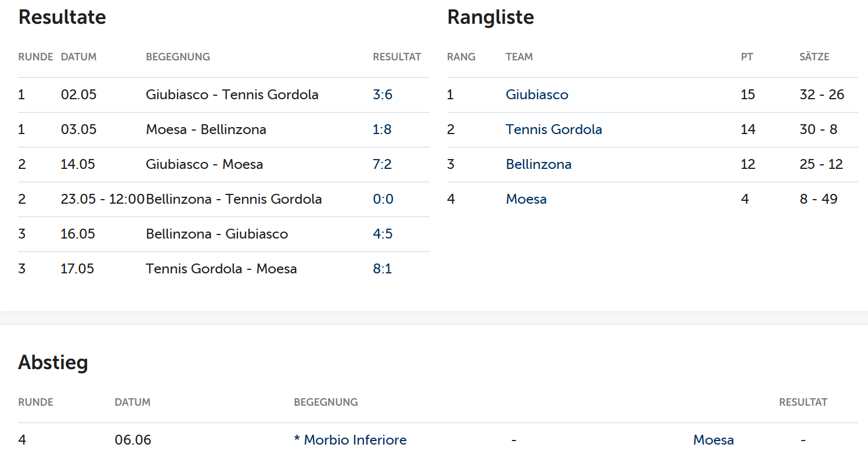Open the 7:2 result for Giubiasco - Moesa
This screenshot has height=462, width=868.
[x=382, y=164]
